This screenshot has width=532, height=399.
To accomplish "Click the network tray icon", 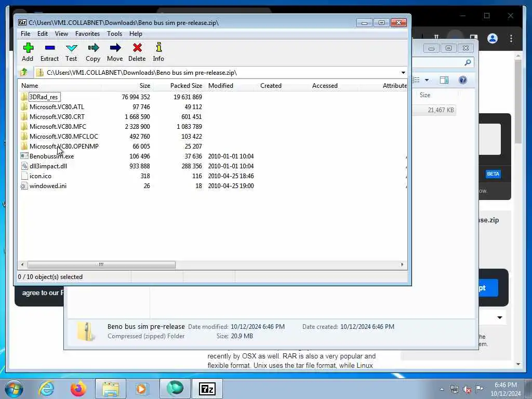I will (455, 390).
